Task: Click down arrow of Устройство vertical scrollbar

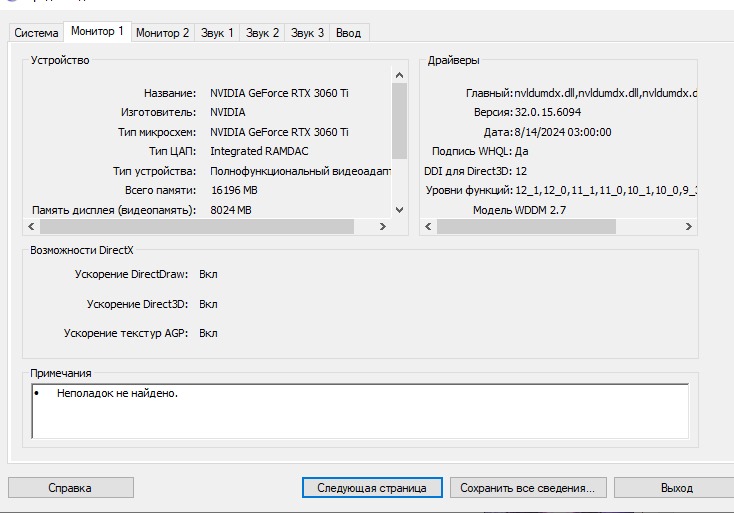Action: click(x=399, y=210)
